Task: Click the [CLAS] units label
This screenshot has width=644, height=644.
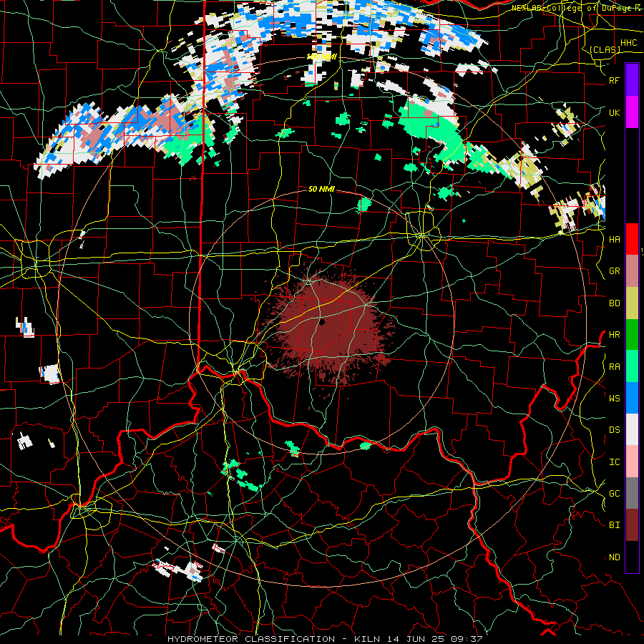Action: pyautogui.click(x=605, y=49)
